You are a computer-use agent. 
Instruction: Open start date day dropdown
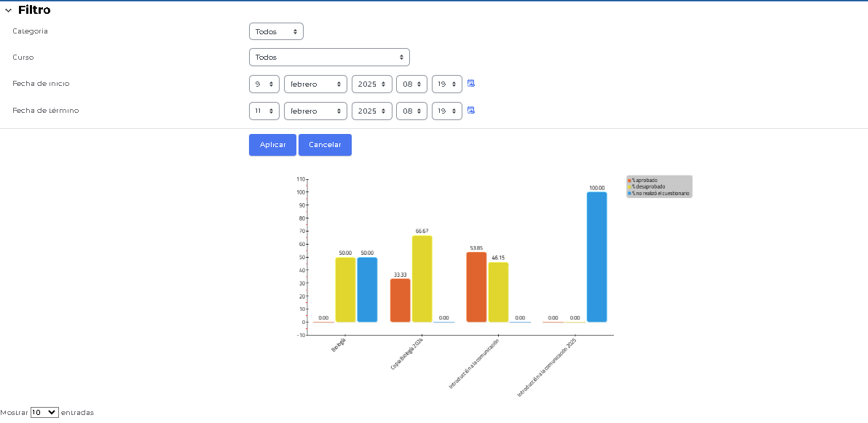click(x=264, y=84)
